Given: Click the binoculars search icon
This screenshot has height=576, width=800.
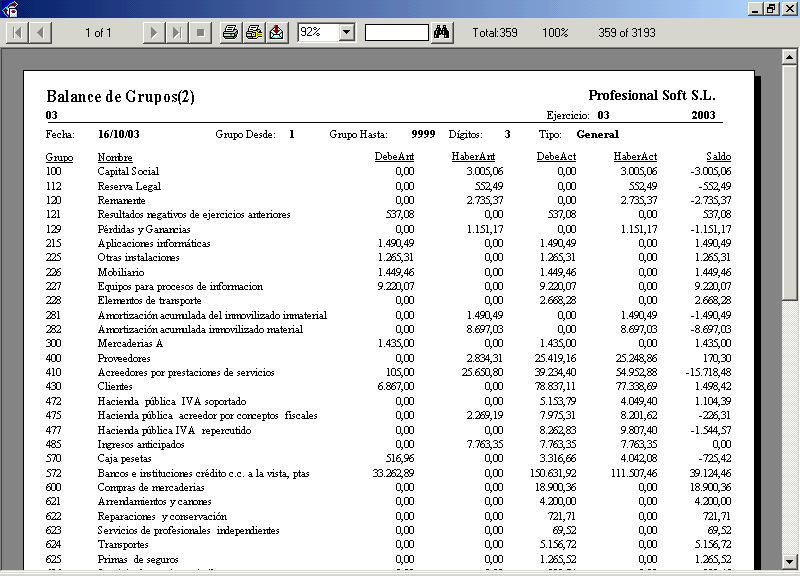Looking at the screenshot, I should pos(443,33).
